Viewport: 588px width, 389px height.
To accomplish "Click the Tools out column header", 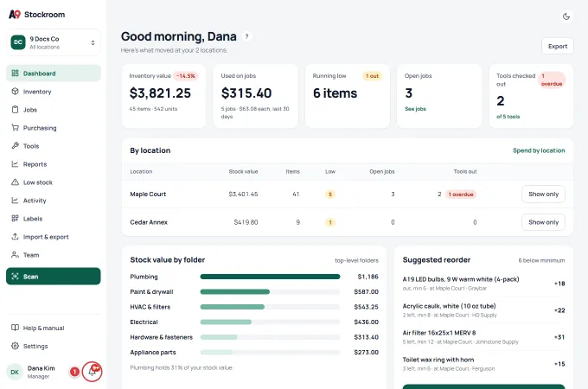I will 465,172.
